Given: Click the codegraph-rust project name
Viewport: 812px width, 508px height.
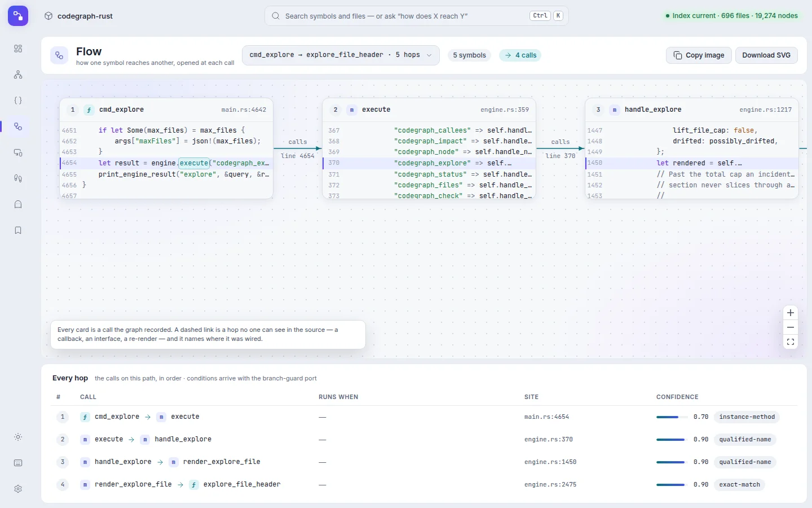Looking at the screenshot, I should point(85,16).
